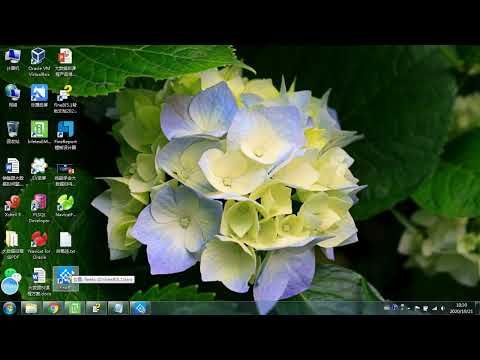Open the Windows Start menu
The width and height of the screenshot is (480, 360).
pyautogui.click(x=9, y=308)
